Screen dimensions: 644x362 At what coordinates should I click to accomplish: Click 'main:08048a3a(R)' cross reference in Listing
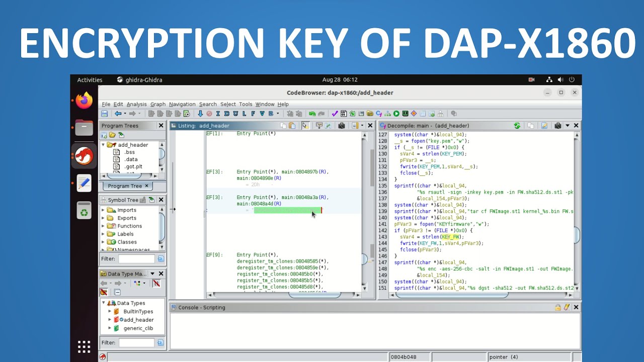click(x=305, y=198)
